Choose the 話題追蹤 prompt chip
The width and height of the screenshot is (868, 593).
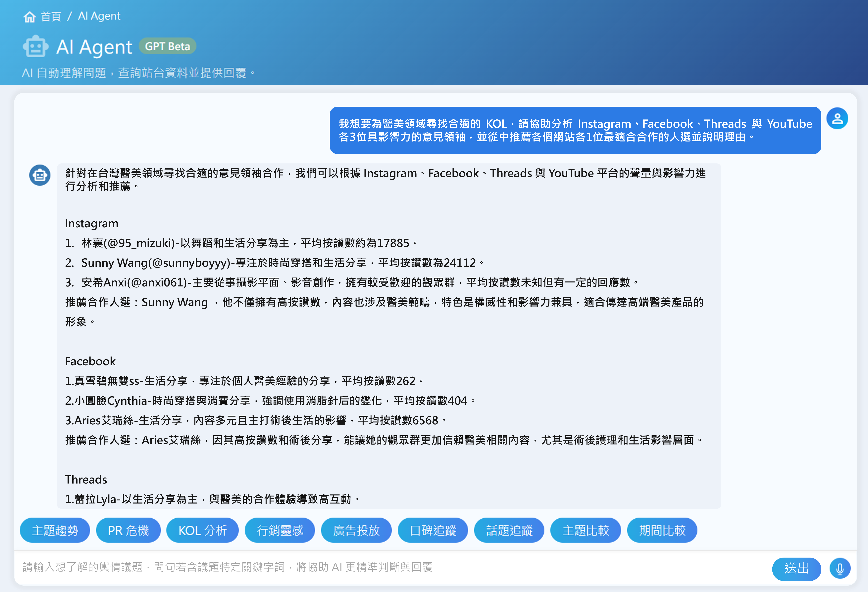pyautogui.click(x=509, y=530)
